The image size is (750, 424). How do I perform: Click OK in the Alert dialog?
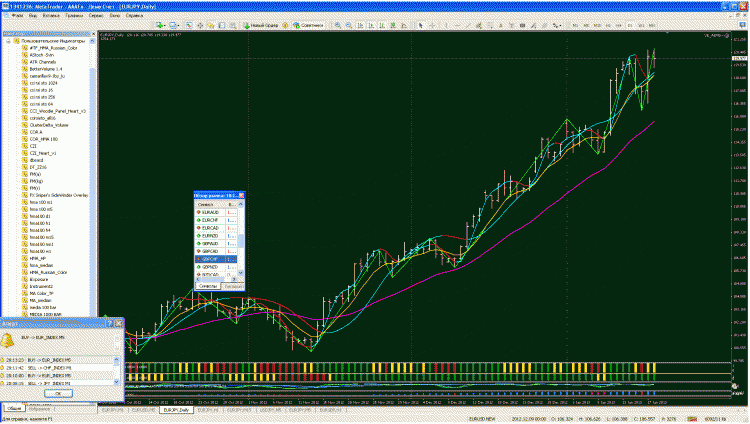pos(58,393)
